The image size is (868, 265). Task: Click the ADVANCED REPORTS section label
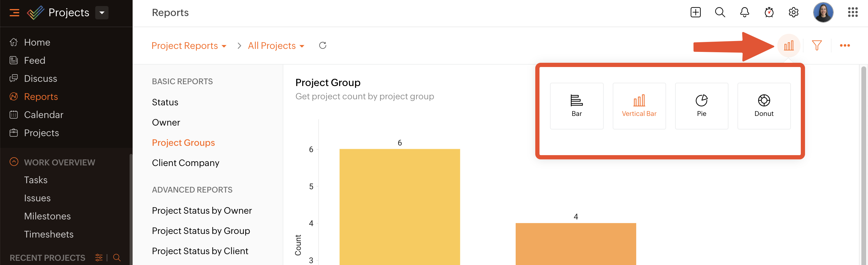(192, 190)
